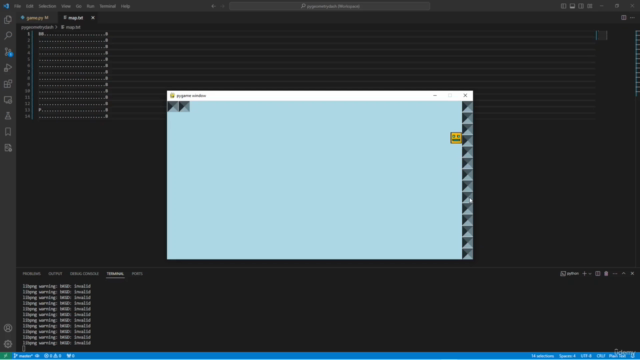Open the Run menu
The width and height of the screenshot is (640, 360).
[90, 6]
